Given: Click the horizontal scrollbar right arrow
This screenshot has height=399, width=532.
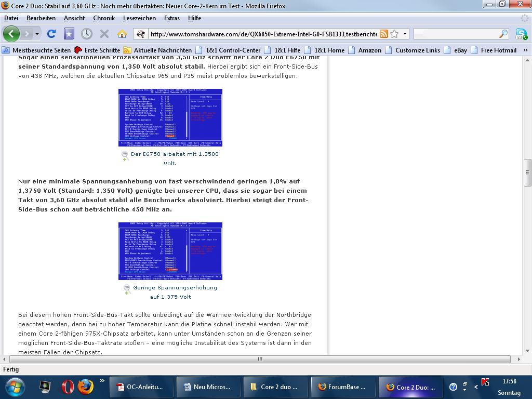Looking at the screenshot, I should pyautogui.click(x=519, y=359).
